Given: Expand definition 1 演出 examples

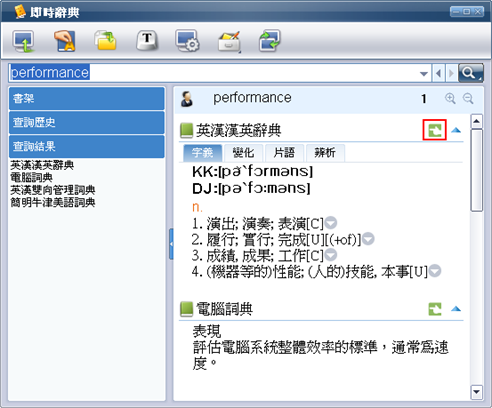Looking at the screenshot, I should pyautogui.click(x=331, y=223).
